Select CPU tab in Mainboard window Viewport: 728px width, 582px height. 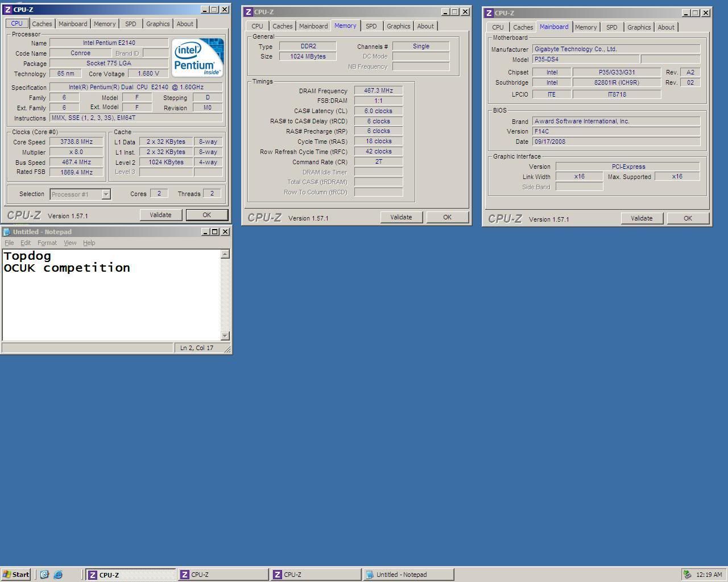tap(498, 27)
